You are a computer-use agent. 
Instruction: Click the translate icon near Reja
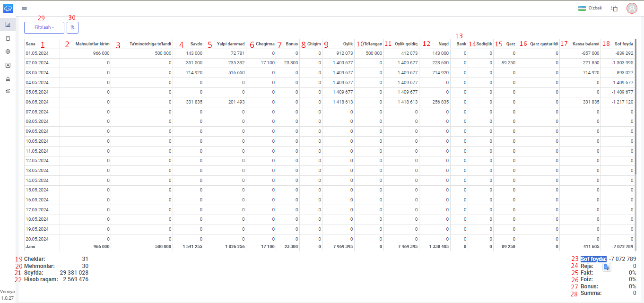click(x=607, y=268)
